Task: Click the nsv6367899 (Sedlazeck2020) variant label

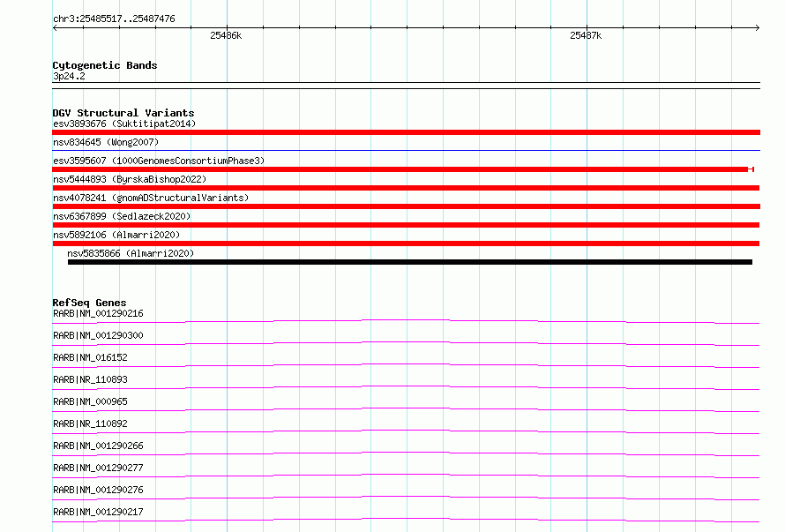Action: pos(122,216)
